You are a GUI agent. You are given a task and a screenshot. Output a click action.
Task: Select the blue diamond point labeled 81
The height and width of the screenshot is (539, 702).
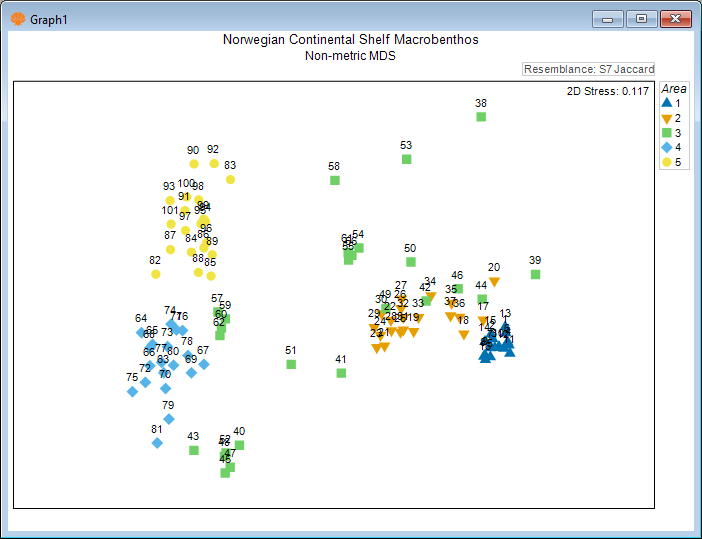(x=157, y=443)
